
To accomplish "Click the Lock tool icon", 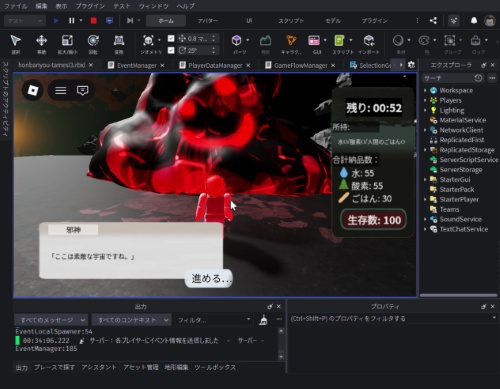I will tap(475, 41).
